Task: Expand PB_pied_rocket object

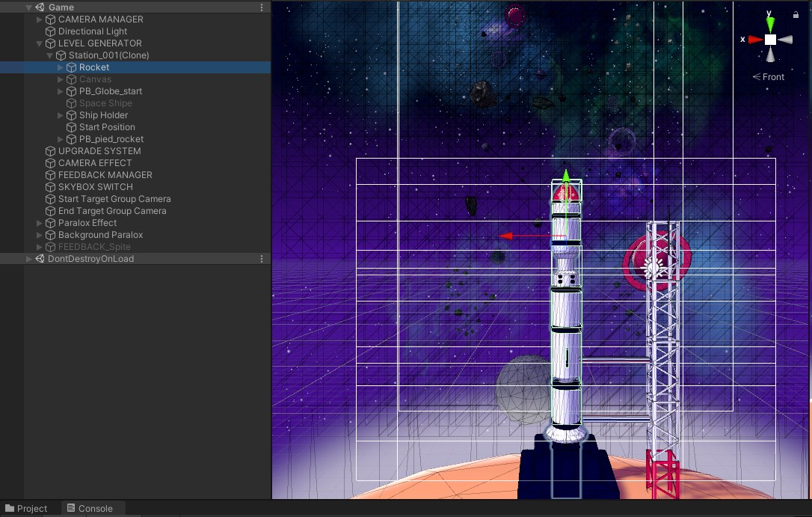Action: (x=60, y=139)
